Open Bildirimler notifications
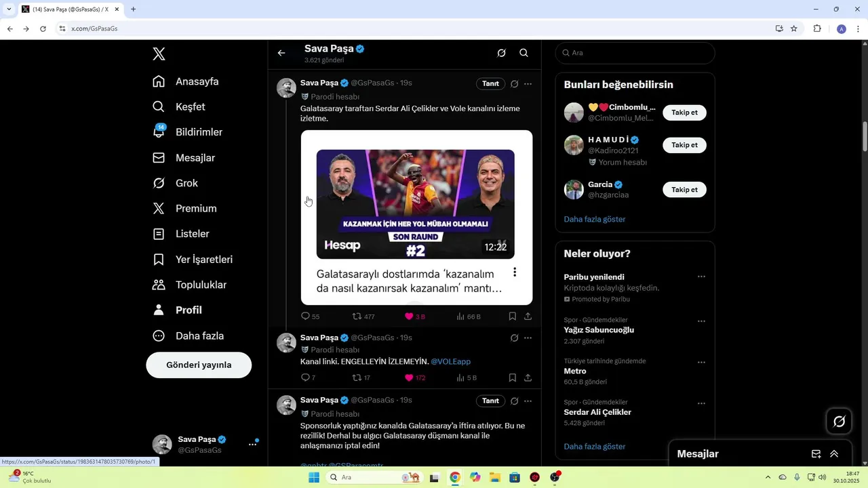 188,132
